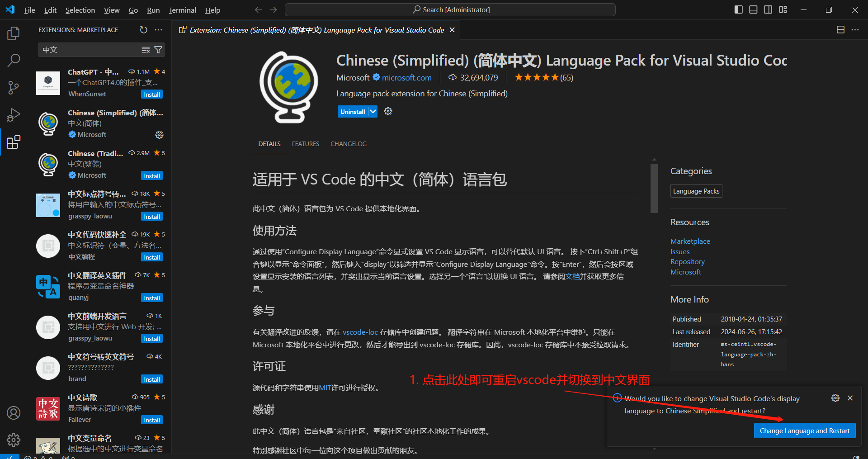This screenshot has height=459, width=868.
Task: Open the vscode-loc repository link
Action: 360,332
